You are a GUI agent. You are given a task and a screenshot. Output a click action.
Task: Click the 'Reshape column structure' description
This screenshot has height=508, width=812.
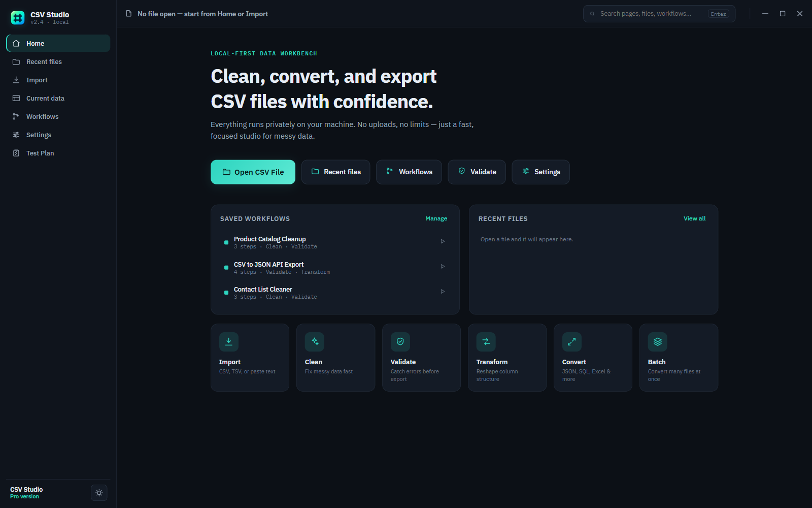click(497, 375)
